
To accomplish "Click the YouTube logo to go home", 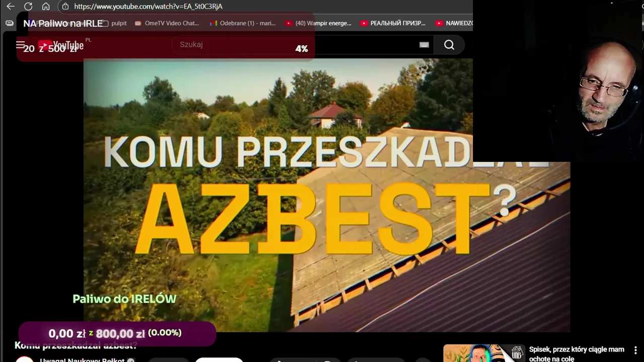I will tap(61, 45).
